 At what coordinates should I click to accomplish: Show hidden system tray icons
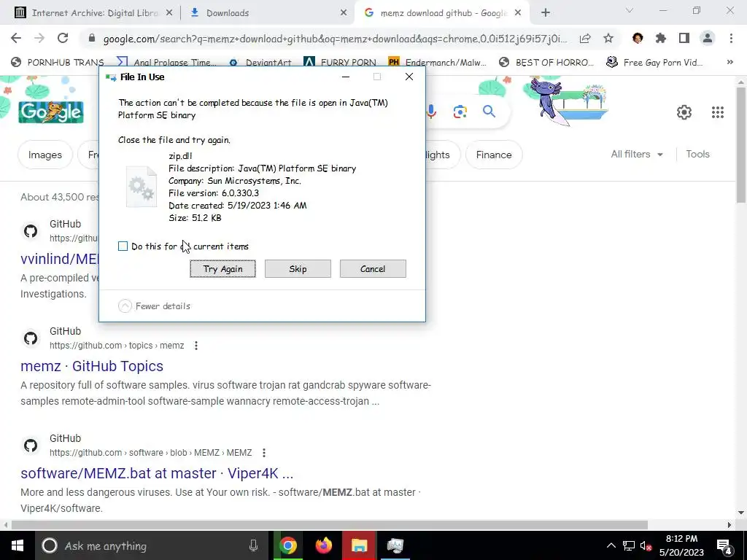coord(611,545)
